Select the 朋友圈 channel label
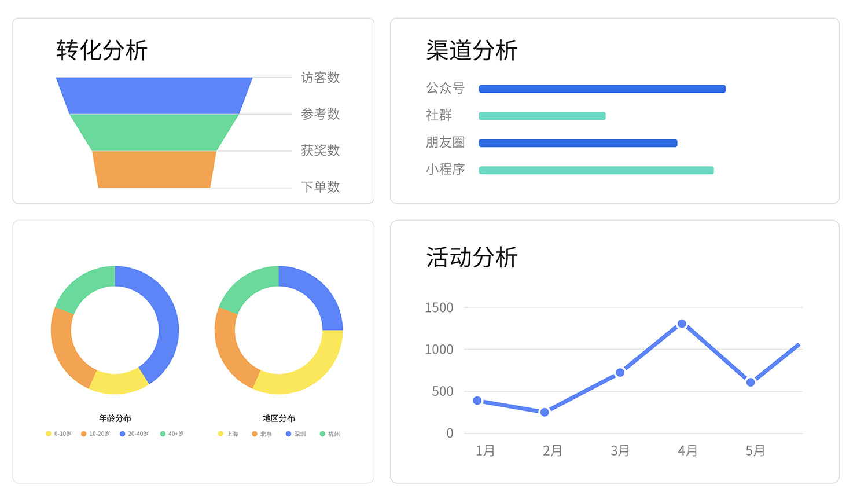 coord(445,142)
